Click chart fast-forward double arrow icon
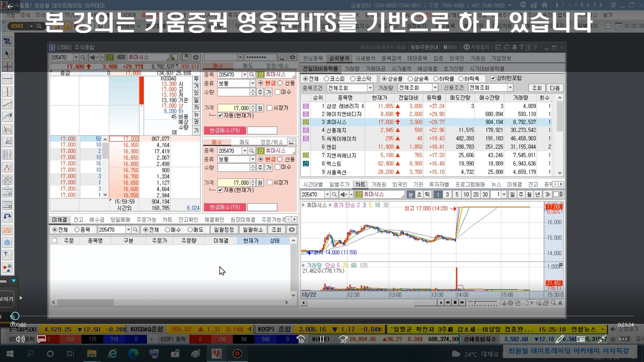Screen dimensions: 644x362 [x=462, y=303]
